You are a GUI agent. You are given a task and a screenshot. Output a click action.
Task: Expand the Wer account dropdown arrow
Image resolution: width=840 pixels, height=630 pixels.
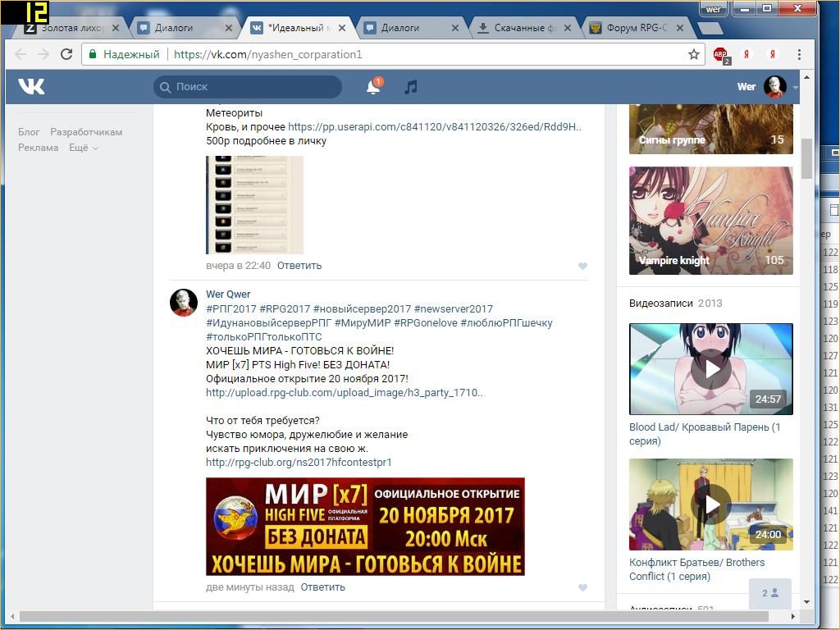795,87
